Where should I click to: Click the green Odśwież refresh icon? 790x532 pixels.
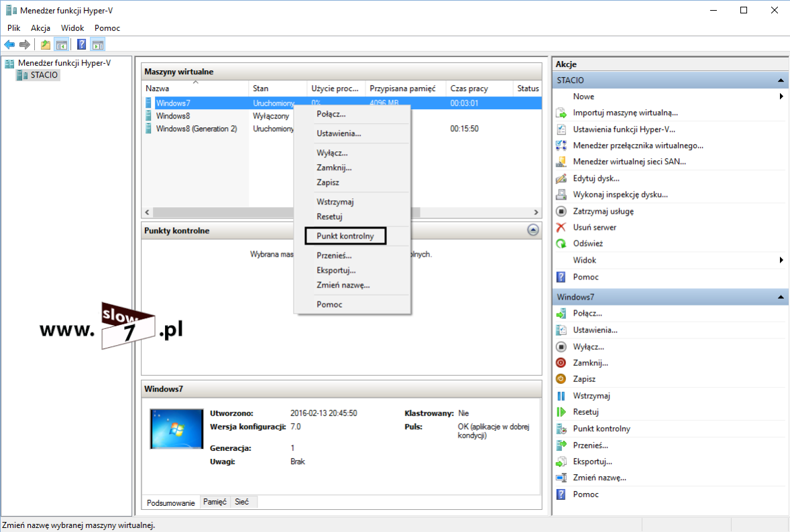coord(561,244)
